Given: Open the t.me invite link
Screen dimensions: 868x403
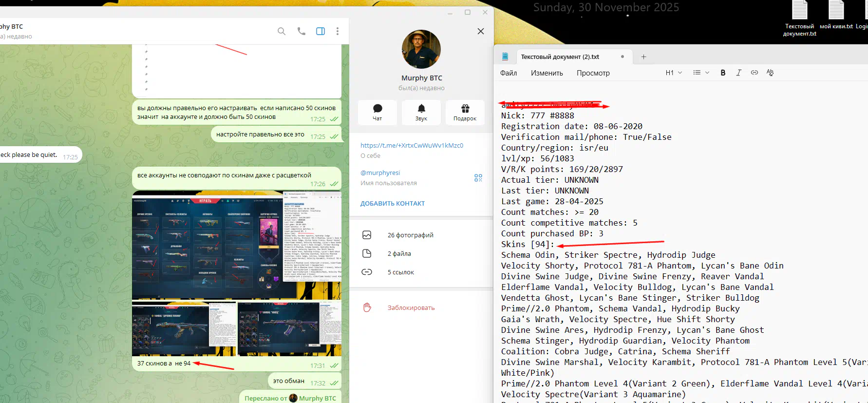Looking at the screenshot, I should [412, 145].
